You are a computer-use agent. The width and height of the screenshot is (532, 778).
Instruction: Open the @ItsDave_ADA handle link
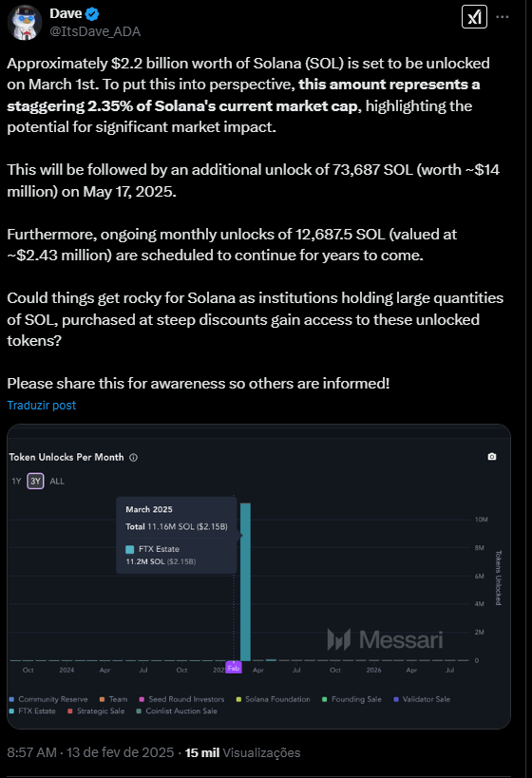95,31
